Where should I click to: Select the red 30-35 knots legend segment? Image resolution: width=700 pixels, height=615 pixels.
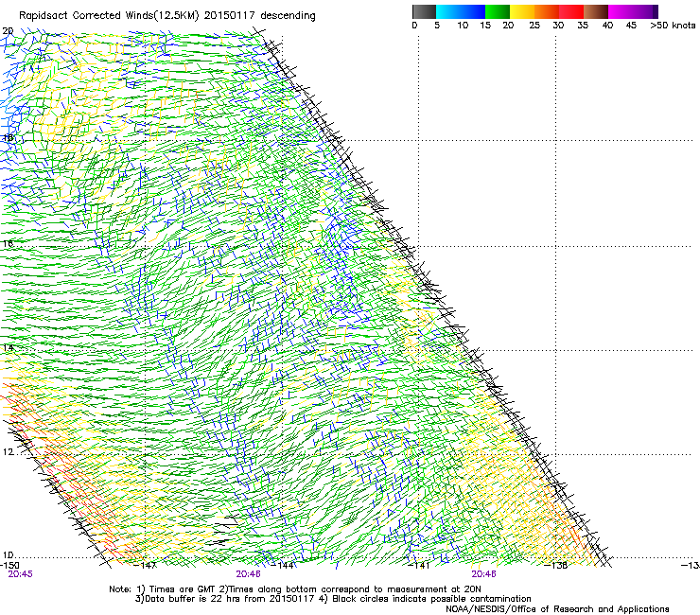571,11
